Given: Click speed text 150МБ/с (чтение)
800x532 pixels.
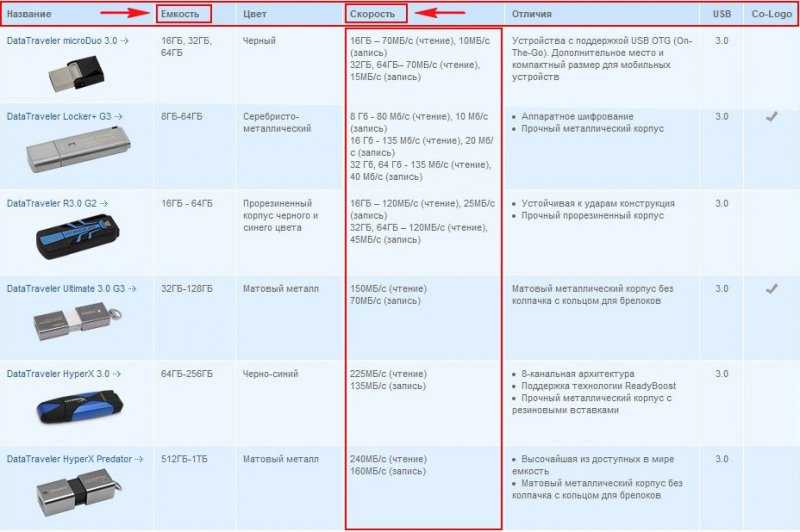Looking at the screenshot, I should [388, 289].
